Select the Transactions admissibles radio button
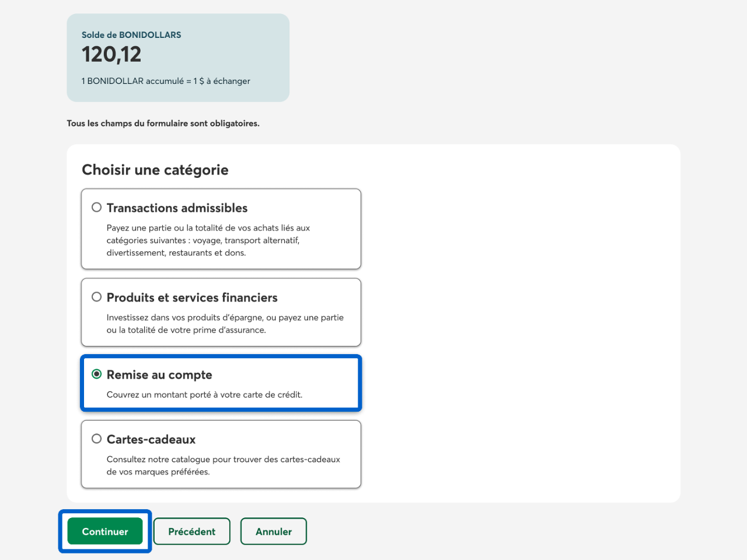Viewport: 747px width, 560px height. click(97, 207)
